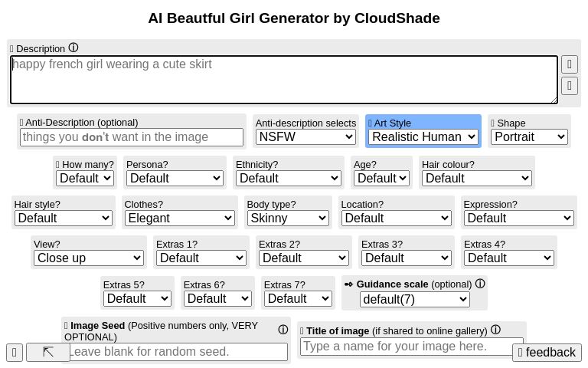Open the View dropdown showing Close up
This screenshot has width=588, height=368.
tap(89, 258)
